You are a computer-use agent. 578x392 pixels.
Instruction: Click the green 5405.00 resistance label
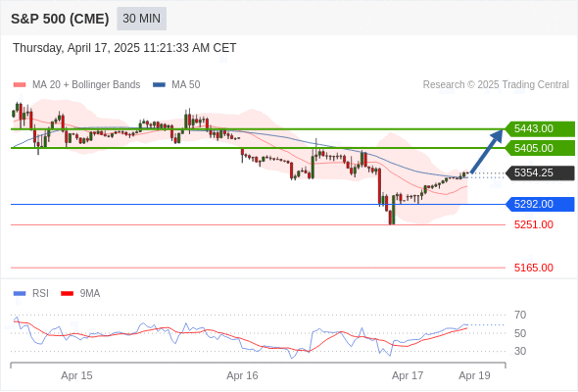(540, 148)
